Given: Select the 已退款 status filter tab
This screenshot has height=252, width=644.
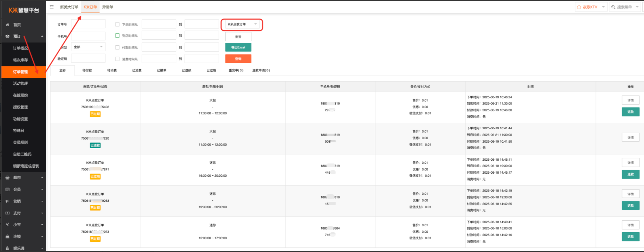Looking at the screenshot, I should (186, 70).
